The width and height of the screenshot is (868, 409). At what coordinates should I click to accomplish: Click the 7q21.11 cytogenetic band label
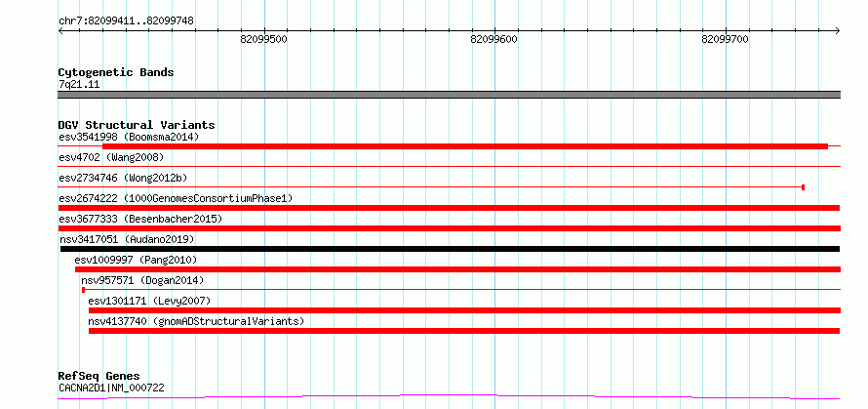79,85
